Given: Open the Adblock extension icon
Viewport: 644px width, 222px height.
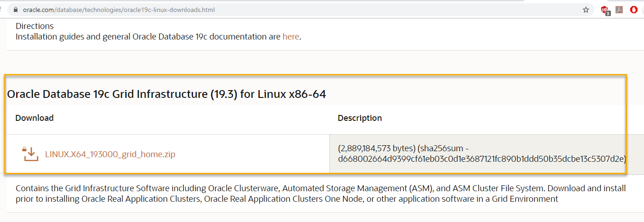Looking at the screenshot, I should [x=605, y=10].
